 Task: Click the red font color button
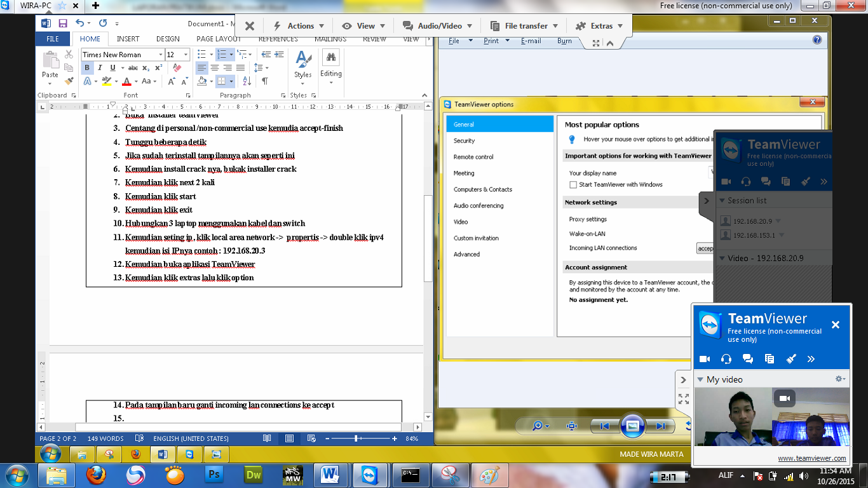(x=126, y=81)
